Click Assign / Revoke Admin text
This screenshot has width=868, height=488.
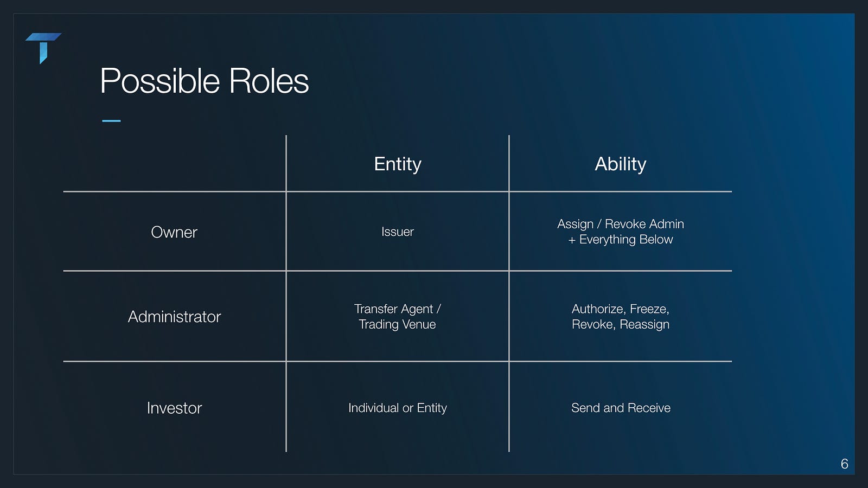coord(620,224)
